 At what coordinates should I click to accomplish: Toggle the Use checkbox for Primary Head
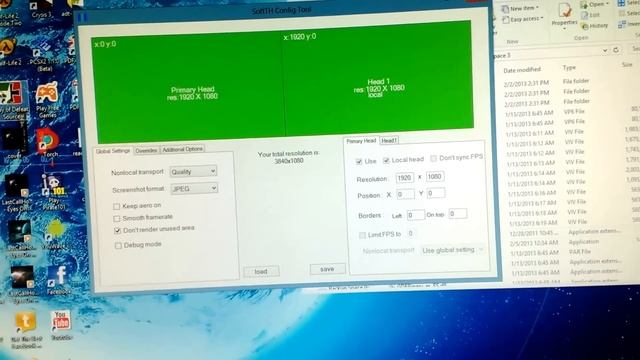point(359,162)
